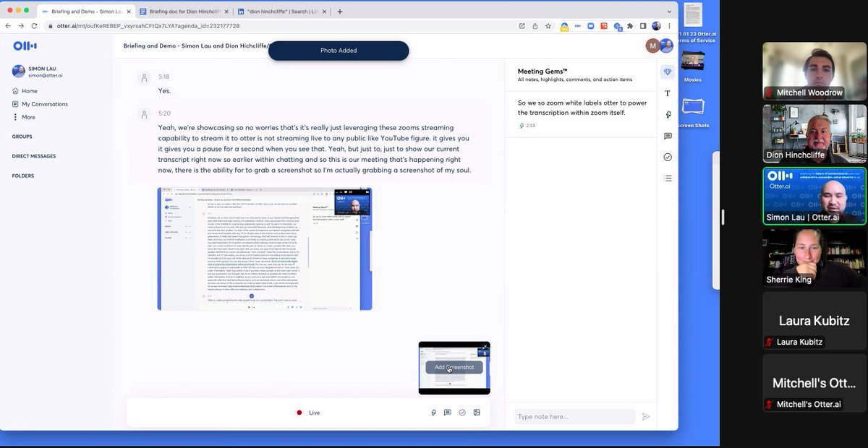Screen dimensions: 868x448
Task: Open My Conversations in the sidebar
Action: point(40,104)
